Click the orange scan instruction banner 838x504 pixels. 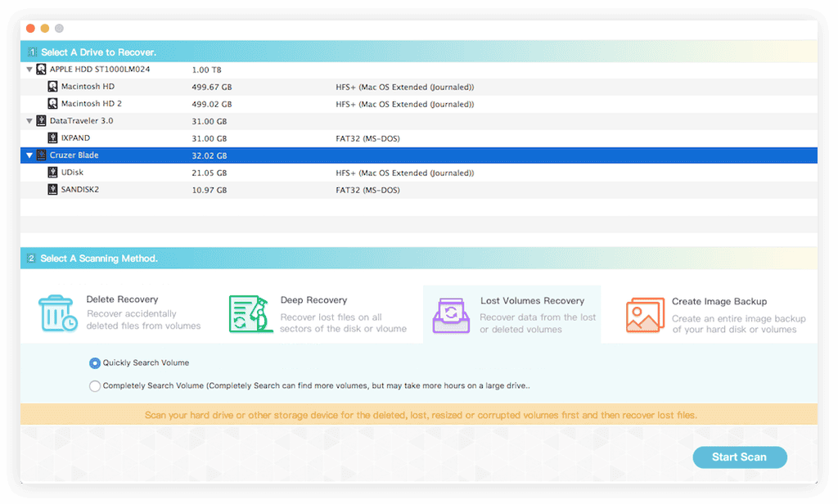419,415
